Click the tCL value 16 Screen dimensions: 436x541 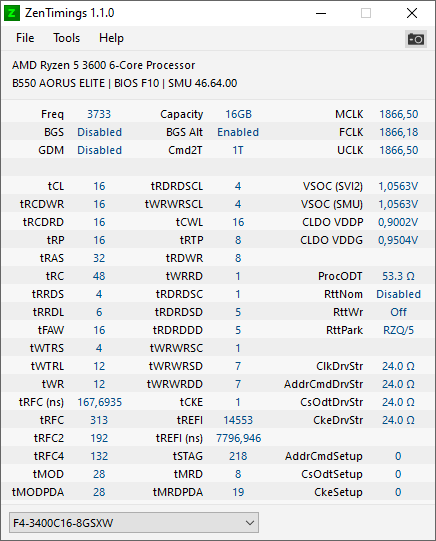tap(99, 186)
